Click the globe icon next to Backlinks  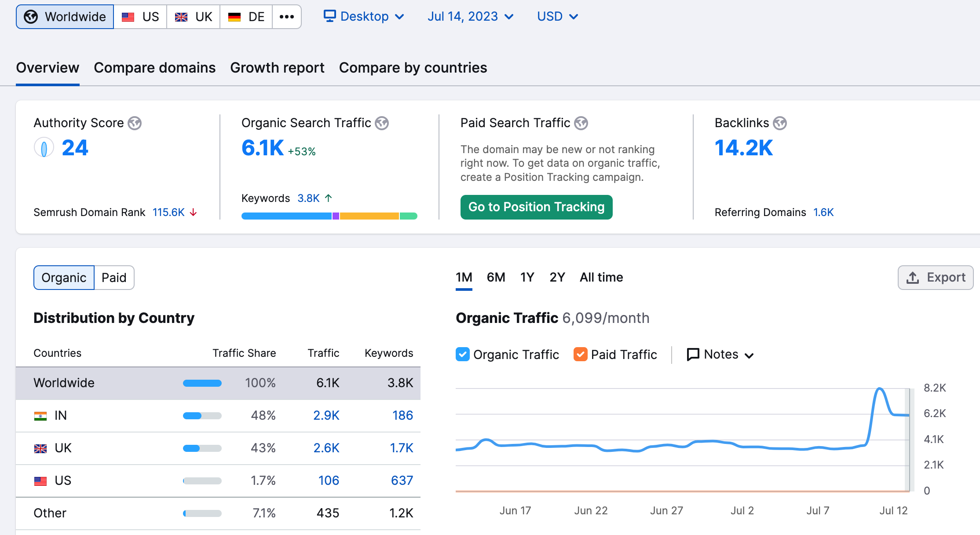(780, 123)
